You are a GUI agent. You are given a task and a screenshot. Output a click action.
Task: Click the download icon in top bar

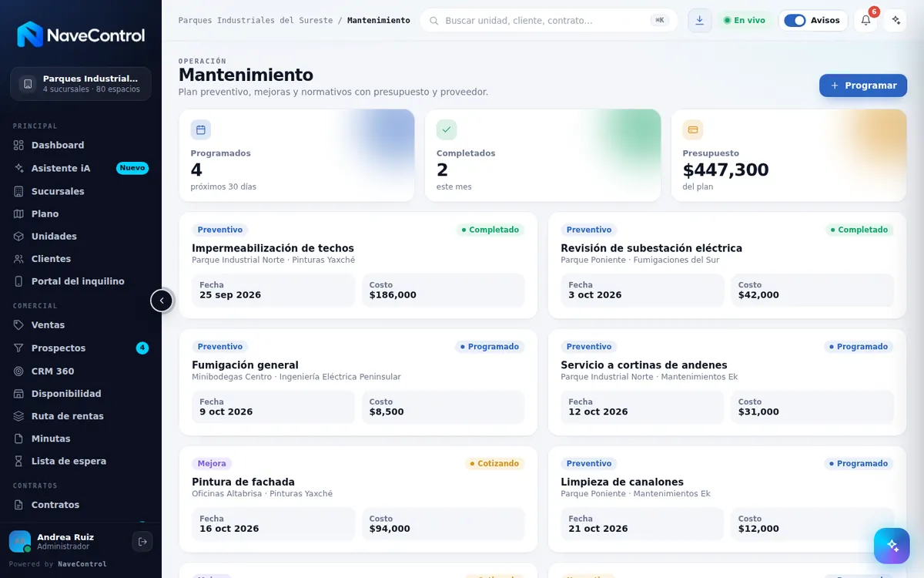(699, 20)
